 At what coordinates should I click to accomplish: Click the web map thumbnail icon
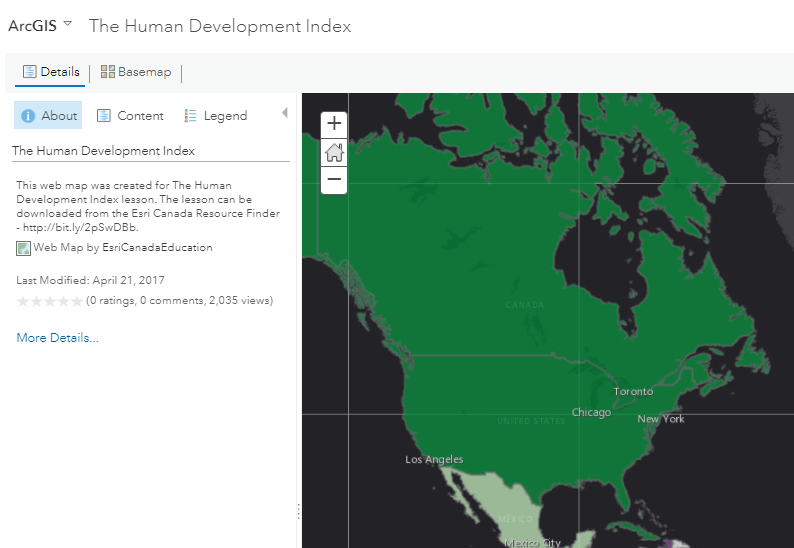(24, 248)
